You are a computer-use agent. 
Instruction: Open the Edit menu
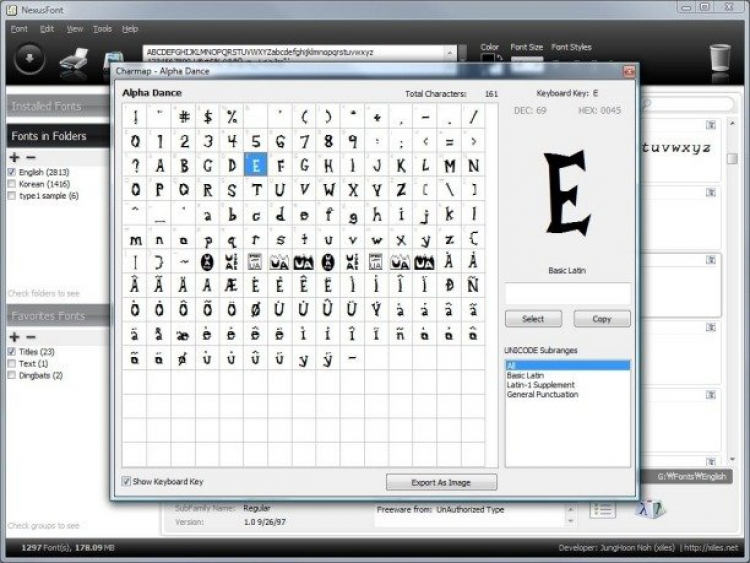47,29
